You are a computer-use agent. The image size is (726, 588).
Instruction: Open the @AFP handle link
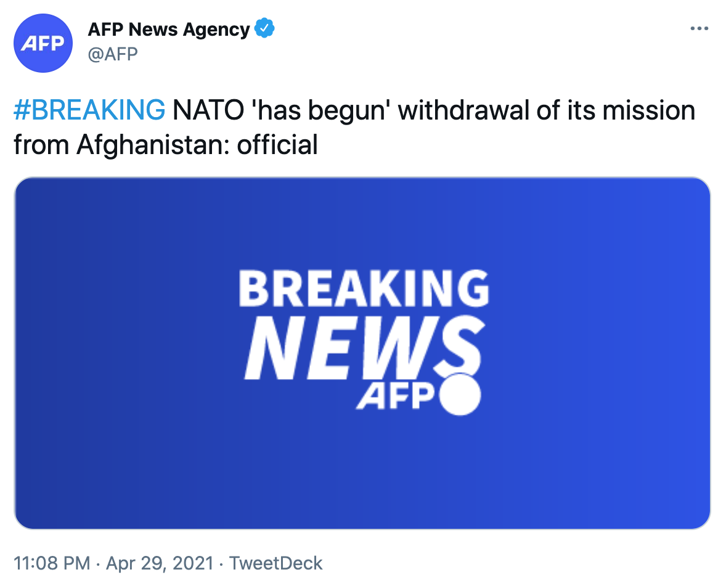113,54
